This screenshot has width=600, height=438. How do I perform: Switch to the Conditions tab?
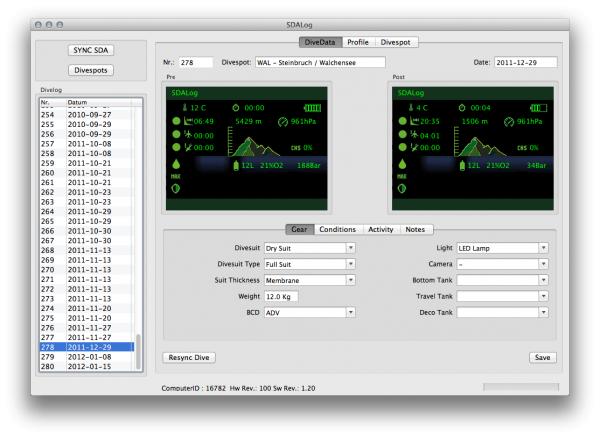[337, 229]
